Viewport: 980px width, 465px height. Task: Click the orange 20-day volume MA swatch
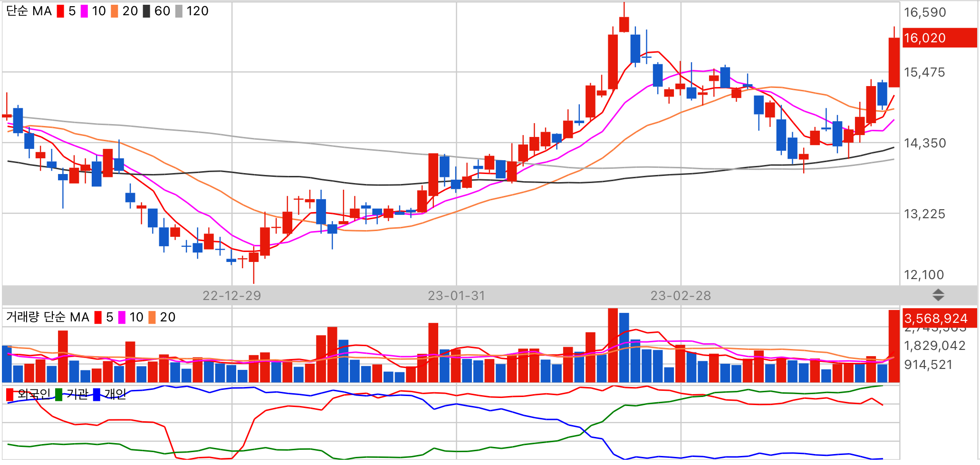pyautogui.click(x=152, y=317)
